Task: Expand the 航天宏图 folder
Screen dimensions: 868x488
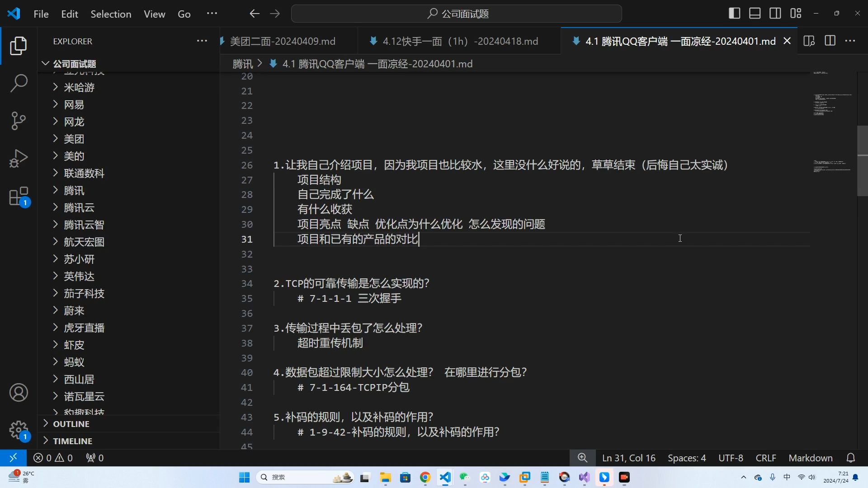Action: pos(129,242)
